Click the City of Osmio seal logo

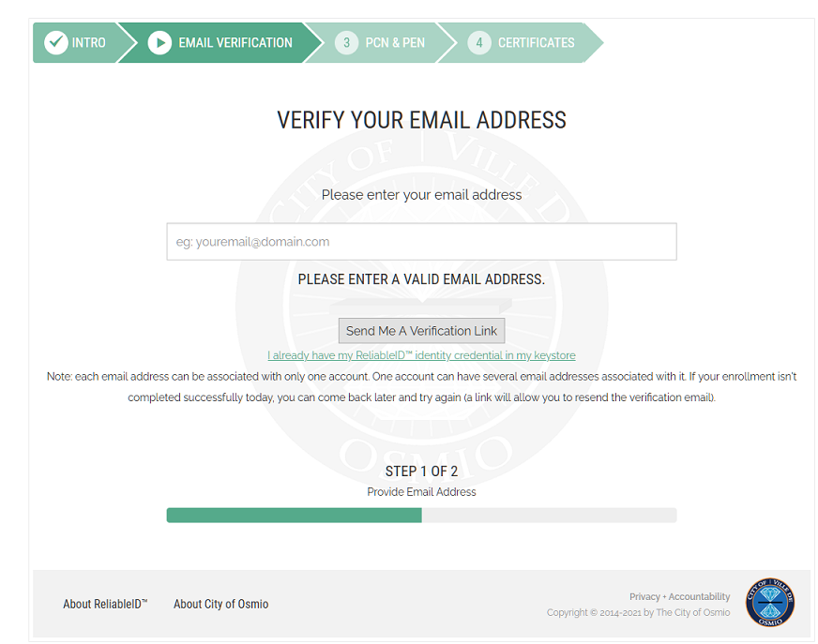(769, 602)
